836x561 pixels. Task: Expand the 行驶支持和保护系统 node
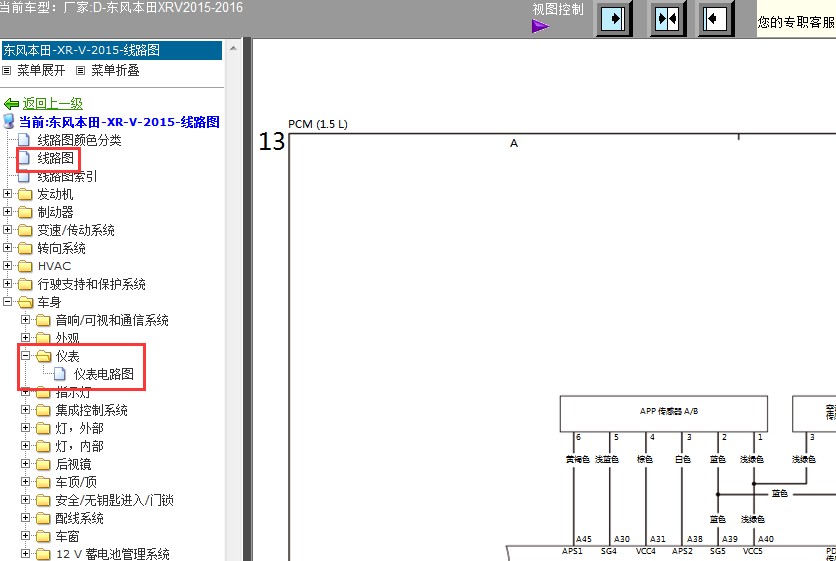7,283
